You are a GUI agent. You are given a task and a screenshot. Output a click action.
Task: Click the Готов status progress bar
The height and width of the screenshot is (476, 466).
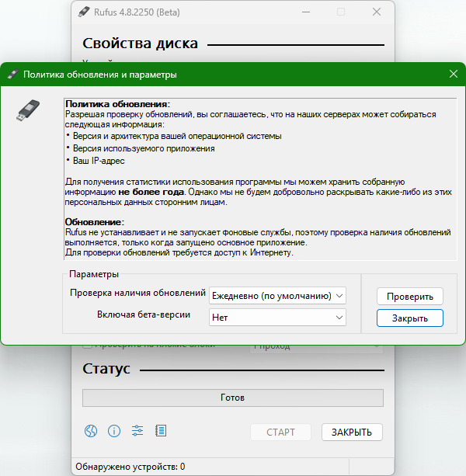coord(233,398)
